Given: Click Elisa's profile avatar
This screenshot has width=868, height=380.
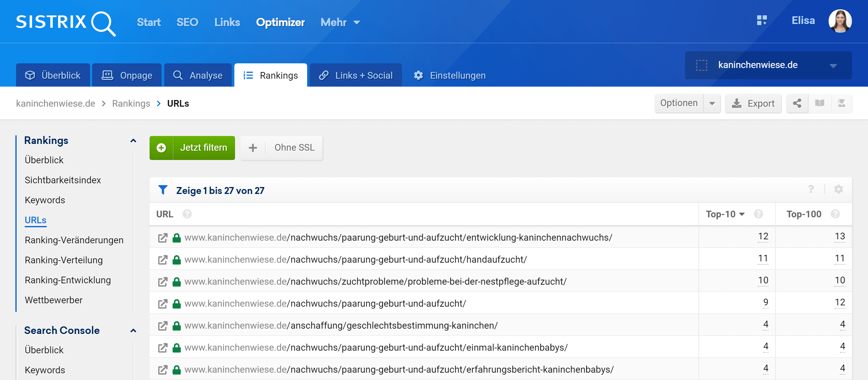Looking at the screenshot, I should pyautogui.click(x=840, y=21).
